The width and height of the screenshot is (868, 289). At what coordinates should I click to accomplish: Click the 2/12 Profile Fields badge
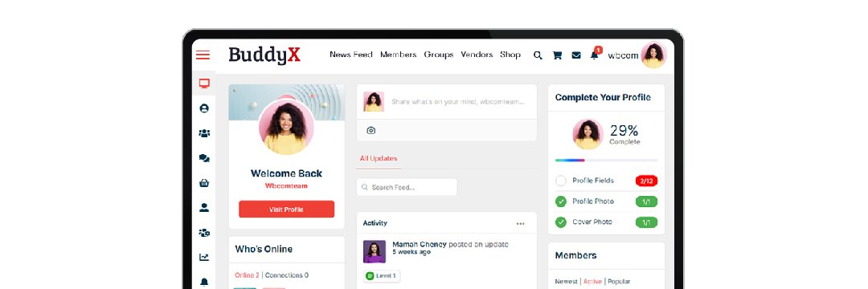tap(646, 181)
